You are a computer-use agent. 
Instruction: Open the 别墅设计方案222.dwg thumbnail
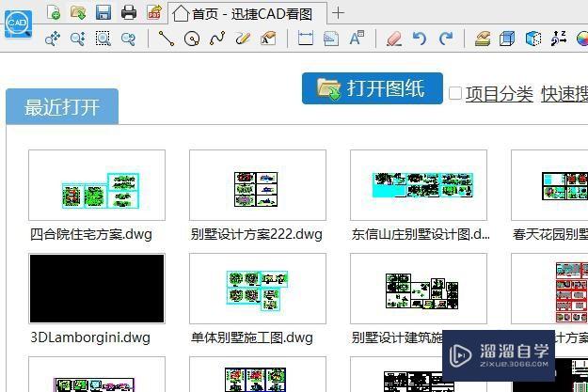(258, 185)
